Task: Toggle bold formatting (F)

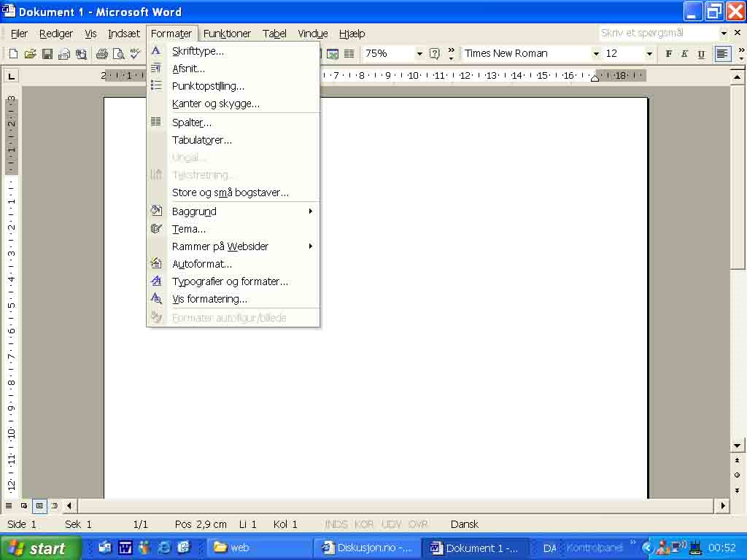Action: coord(668,54)
